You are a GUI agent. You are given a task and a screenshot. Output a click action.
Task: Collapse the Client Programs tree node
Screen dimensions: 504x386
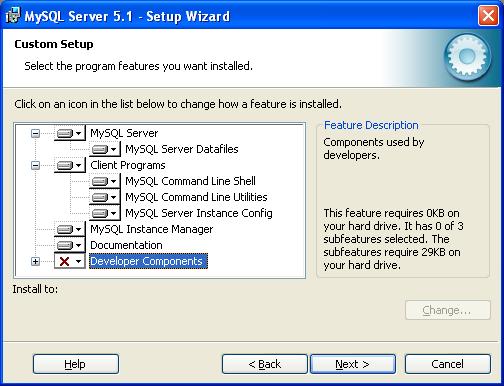[x=35, y=165]
